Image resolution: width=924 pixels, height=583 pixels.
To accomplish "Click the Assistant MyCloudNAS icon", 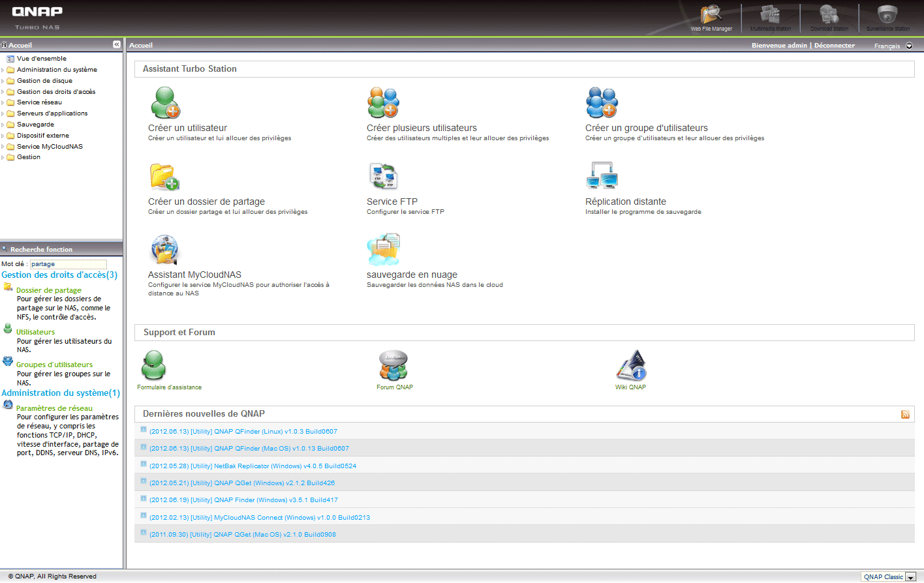I will click(x=164, y=250).
